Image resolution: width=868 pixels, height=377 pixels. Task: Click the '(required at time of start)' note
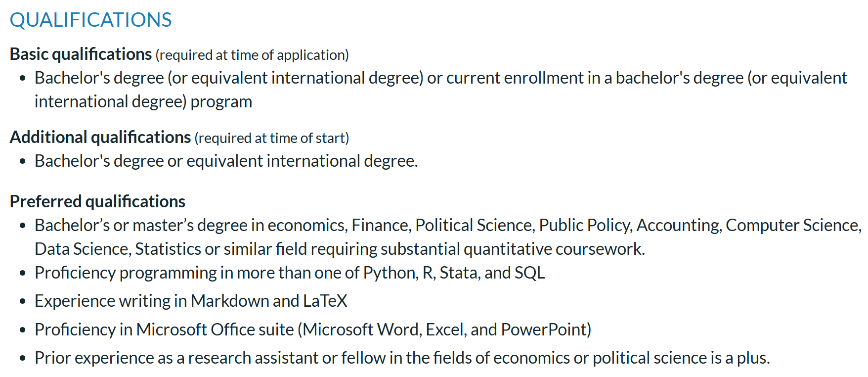coord(272,138)
